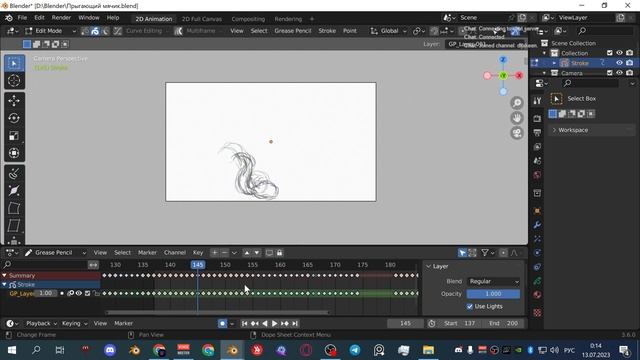Uncheck the Camera collection checkbox in outliner
Viewport: 640px width, 360px height.
609,73
